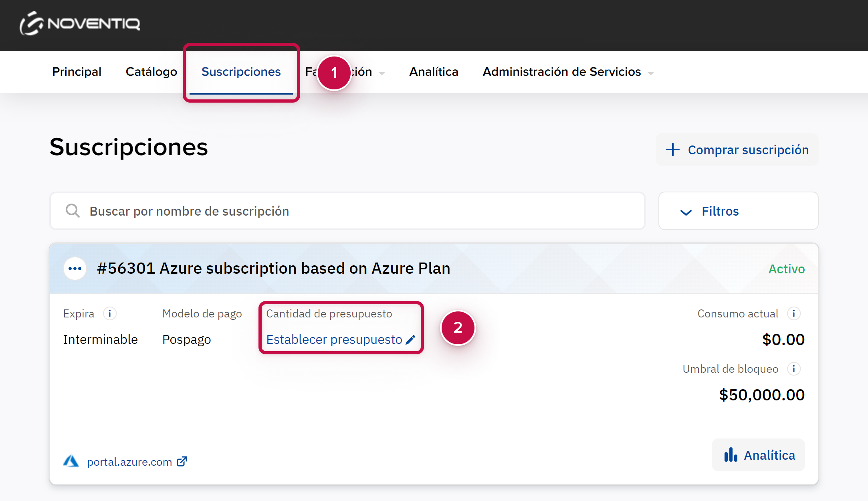Click the search magnifier icon
868x501 pixels.
[73, 211]
